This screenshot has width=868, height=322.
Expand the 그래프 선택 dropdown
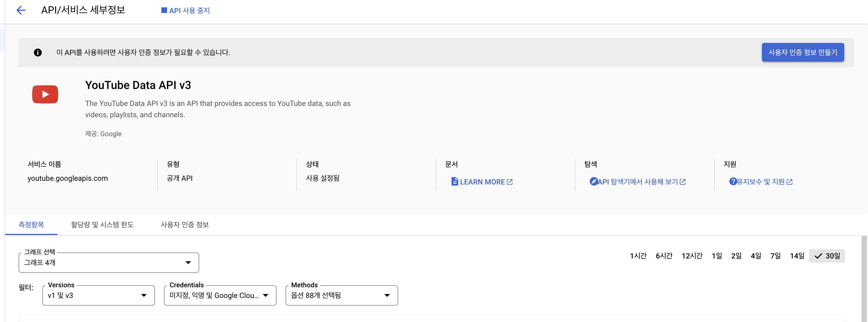click(x=108, y=263)
